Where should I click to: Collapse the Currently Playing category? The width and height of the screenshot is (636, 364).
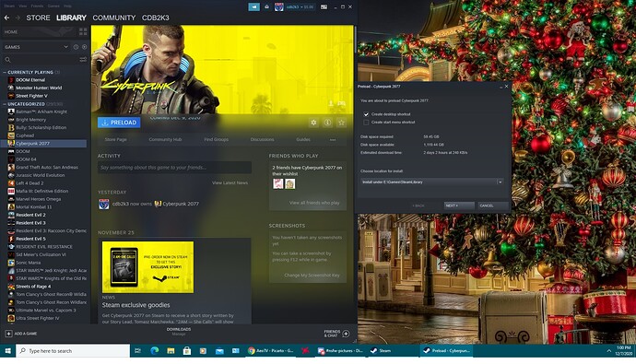(x=5, y=72)
